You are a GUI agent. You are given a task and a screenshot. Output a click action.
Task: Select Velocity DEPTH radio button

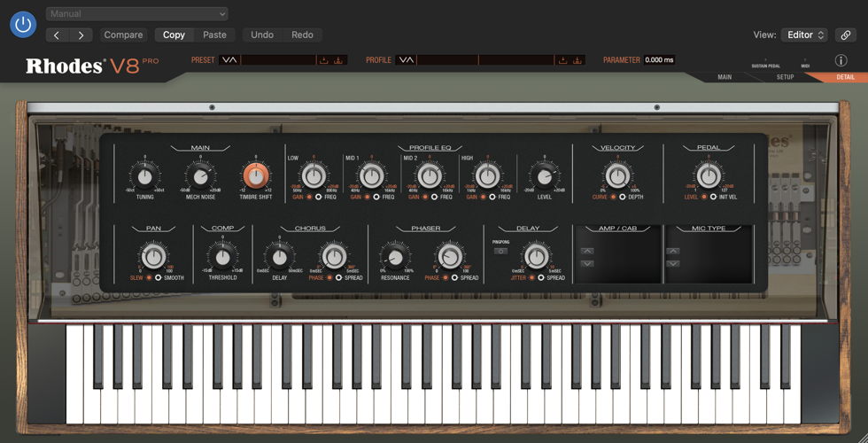[x=622, y=197]
